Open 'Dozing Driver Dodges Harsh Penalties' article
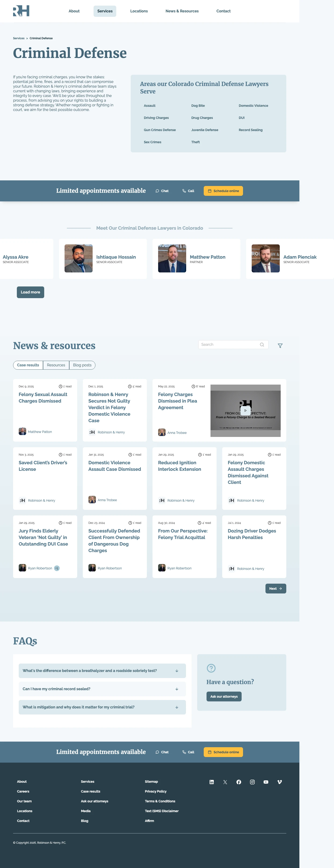 point(252,534)
